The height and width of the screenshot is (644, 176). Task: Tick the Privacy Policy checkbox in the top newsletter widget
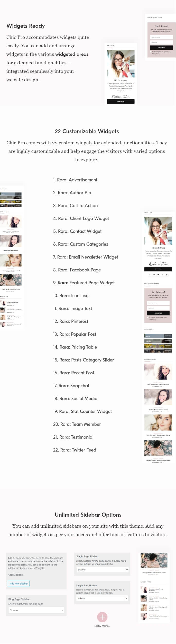(x=151, y=52)
